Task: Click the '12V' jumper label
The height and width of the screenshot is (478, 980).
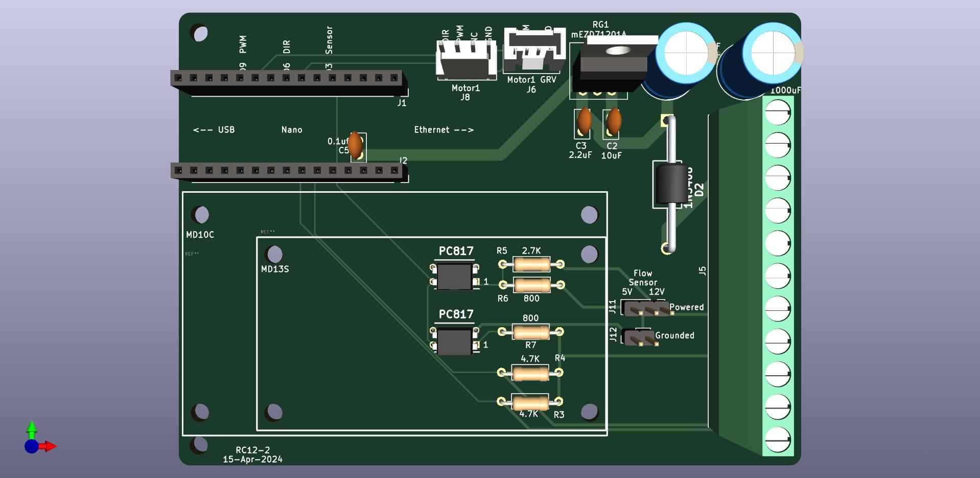Action: 657,292
